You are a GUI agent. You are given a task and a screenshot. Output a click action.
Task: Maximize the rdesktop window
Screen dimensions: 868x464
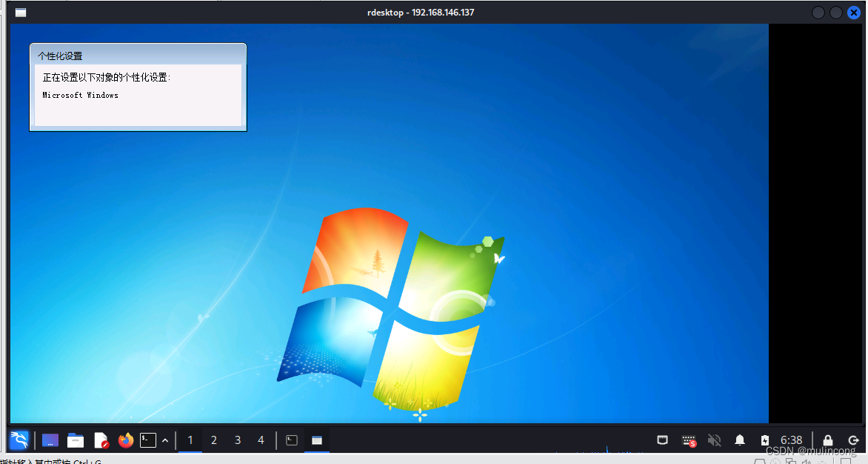(836, 12)
